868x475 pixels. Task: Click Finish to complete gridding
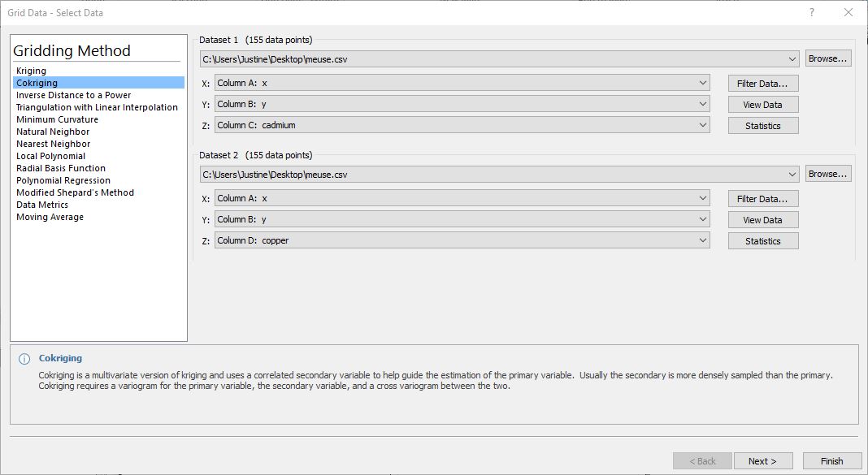coord(832,461)
